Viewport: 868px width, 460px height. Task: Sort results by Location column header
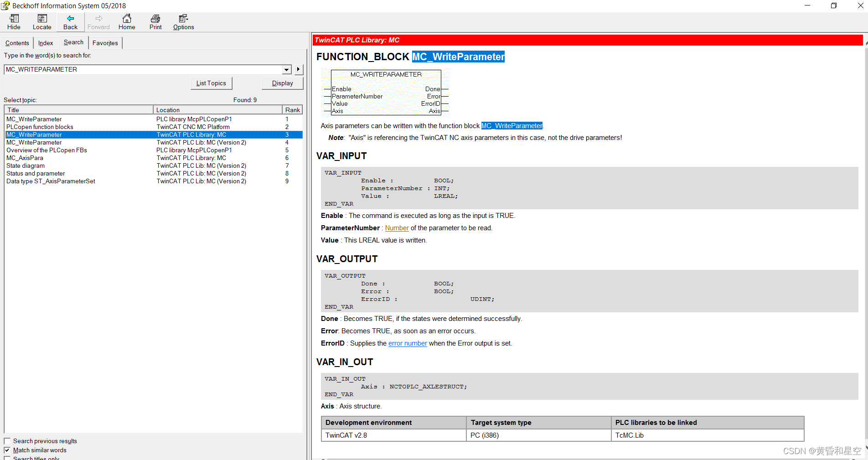(217, 110)
